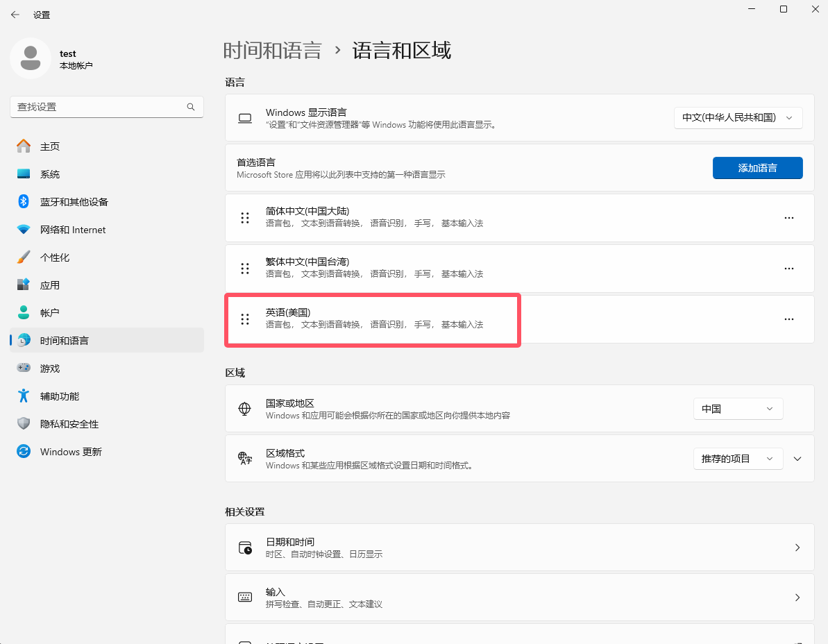Click the 辅助功能 accessibility icon

pyautogui.click(x=24, y=396)
